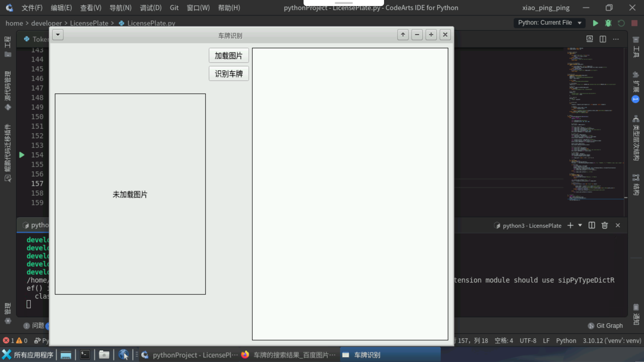Open 通知 notifications panel
The image size is (644, 362).
pos(636,315)
